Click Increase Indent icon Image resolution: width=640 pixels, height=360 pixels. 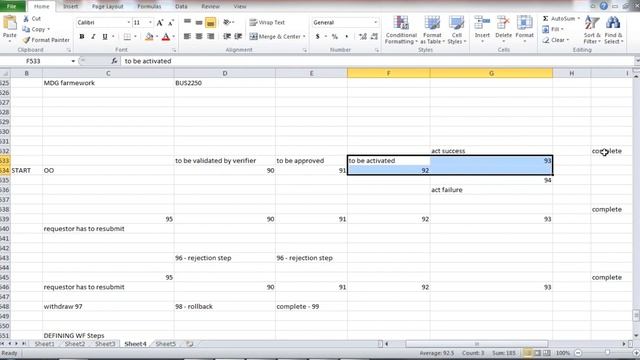[x=238, y=37]
